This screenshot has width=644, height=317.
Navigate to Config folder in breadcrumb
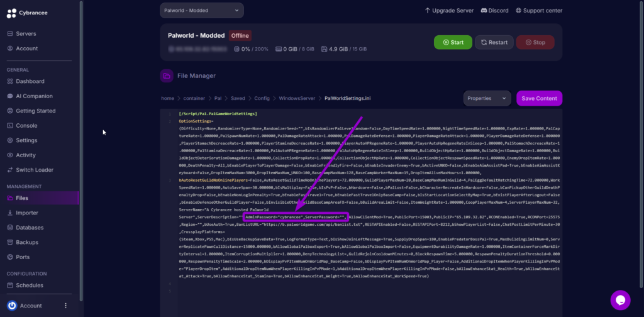pyautogui.click(x=262, y=99)
